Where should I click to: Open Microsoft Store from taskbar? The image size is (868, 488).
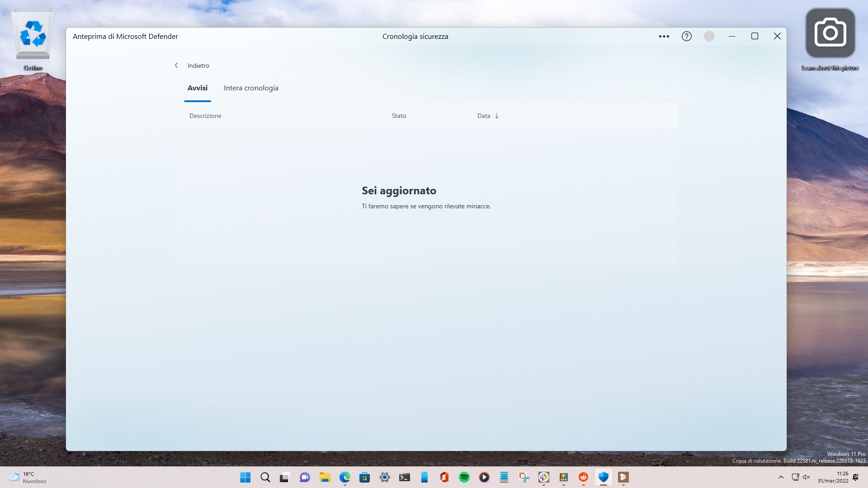(364, 477)
